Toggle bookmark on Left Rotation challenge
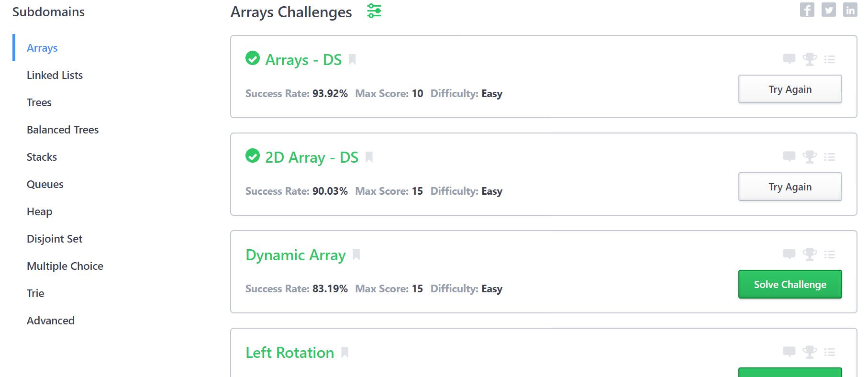Image resolution: width=868 pixels, height=377 pixels. pyautogui.click(x=345, y=353)
